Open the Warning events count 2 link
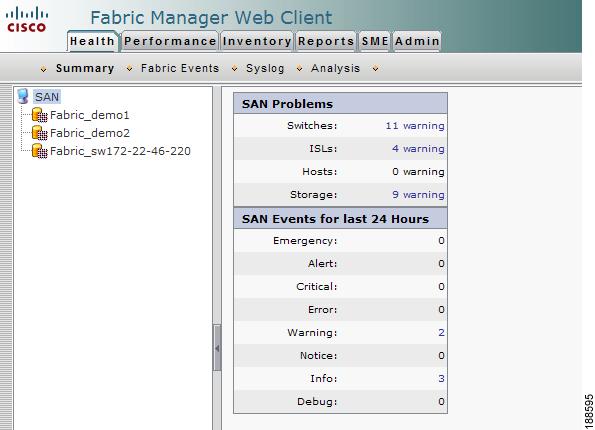The height and width of the screenshot is (430, 595). click(441, 332)
